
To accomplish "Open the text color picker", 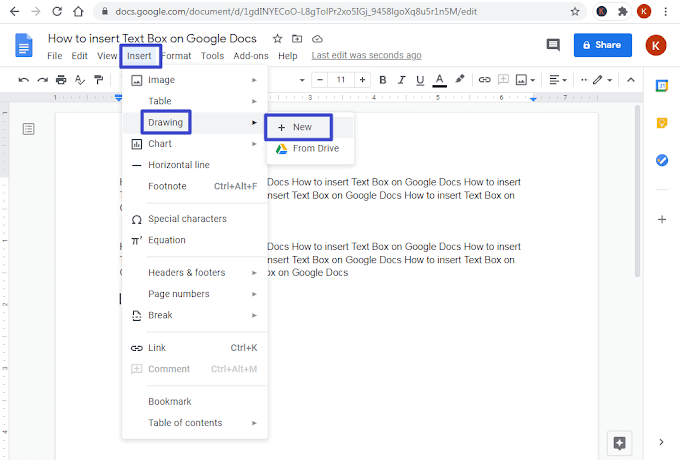I will pos(439,80).
